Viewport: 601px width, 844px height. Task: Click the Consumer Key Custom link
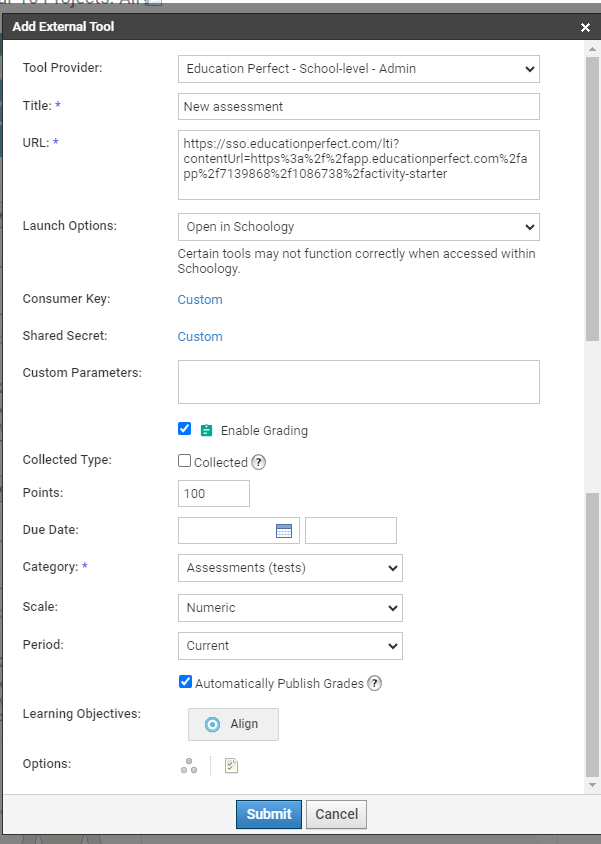[200, 300]
